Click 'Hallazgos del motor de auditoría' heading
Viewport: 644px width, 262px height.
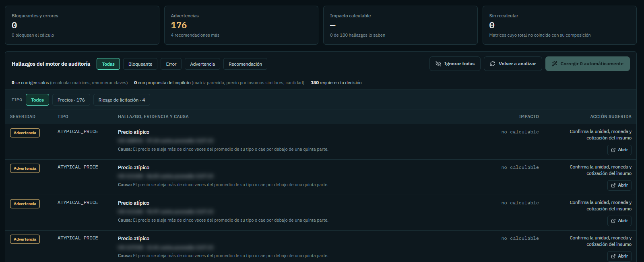51,64
